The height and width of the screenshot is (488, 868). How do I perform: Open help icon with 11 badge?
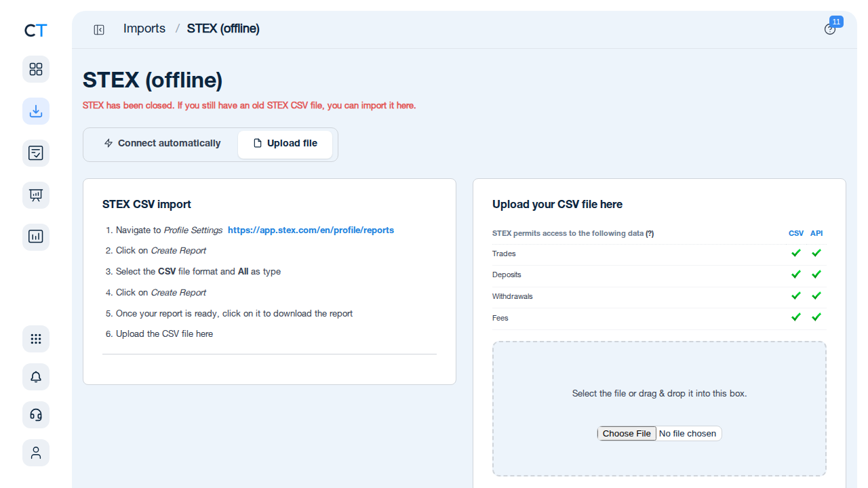click(x=830, y=29)
